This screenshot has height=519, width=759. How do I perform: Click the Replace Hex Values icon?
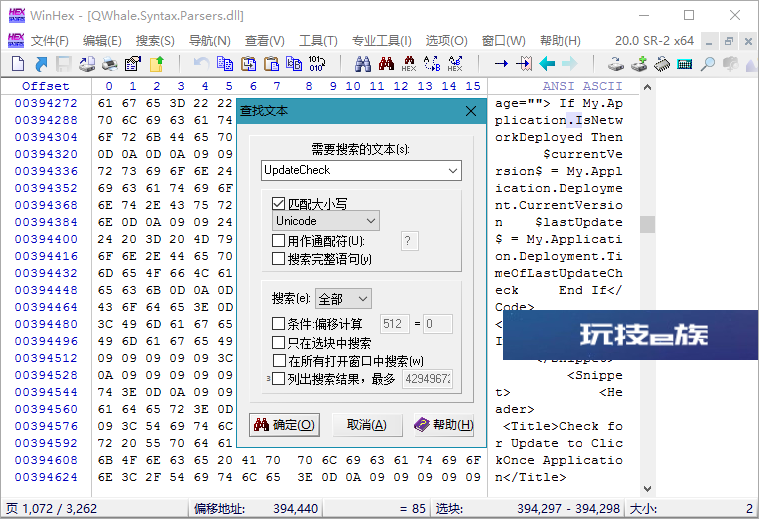(x=455, y=63)
